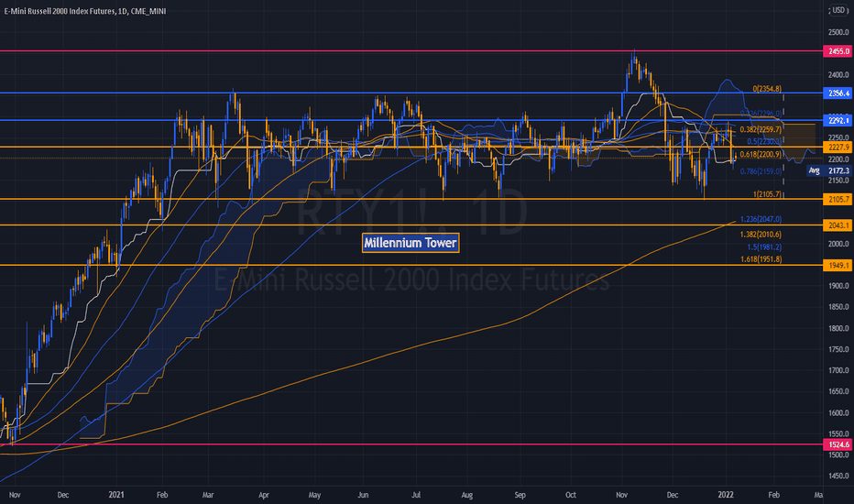Click the 2200.0 price axis label
This screenshot has width=854, height=504.
point(838,159)
